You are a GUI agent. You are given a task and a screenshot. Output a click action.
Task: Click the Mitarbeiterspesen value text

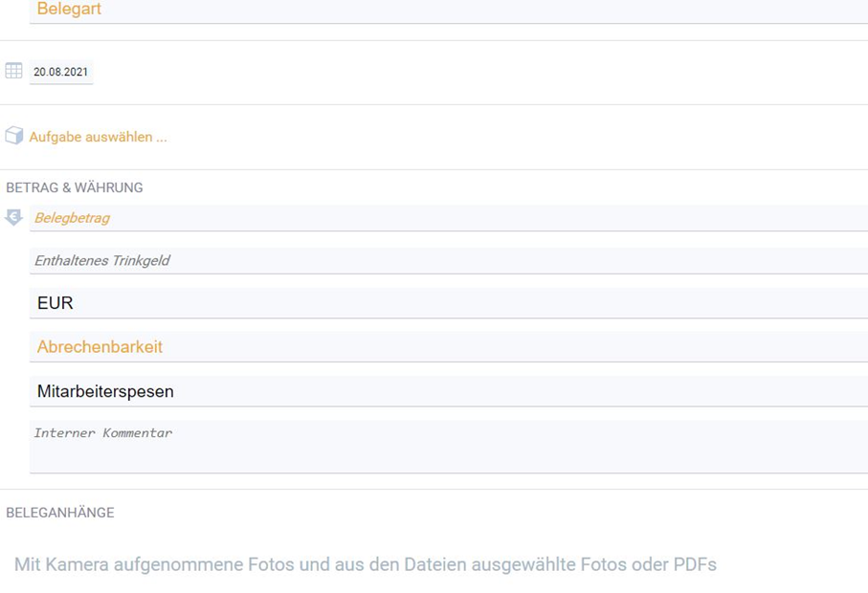105,391
